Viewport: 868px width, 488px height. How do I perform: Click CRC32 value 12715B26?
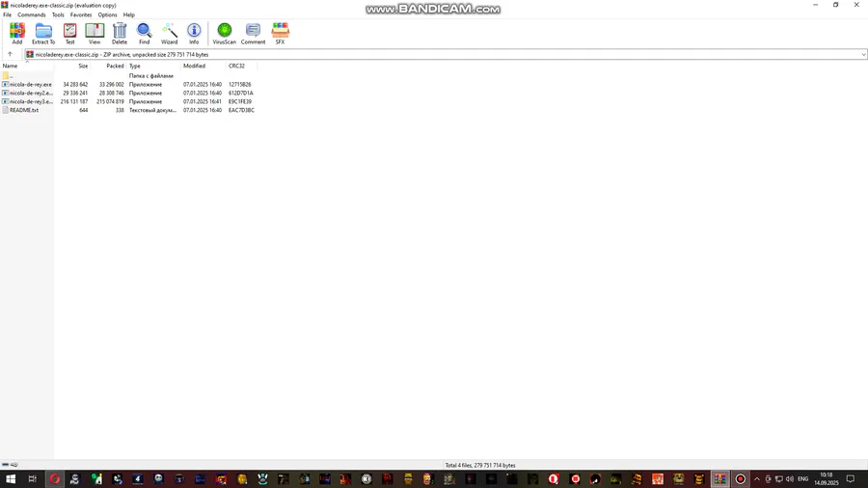240,85
